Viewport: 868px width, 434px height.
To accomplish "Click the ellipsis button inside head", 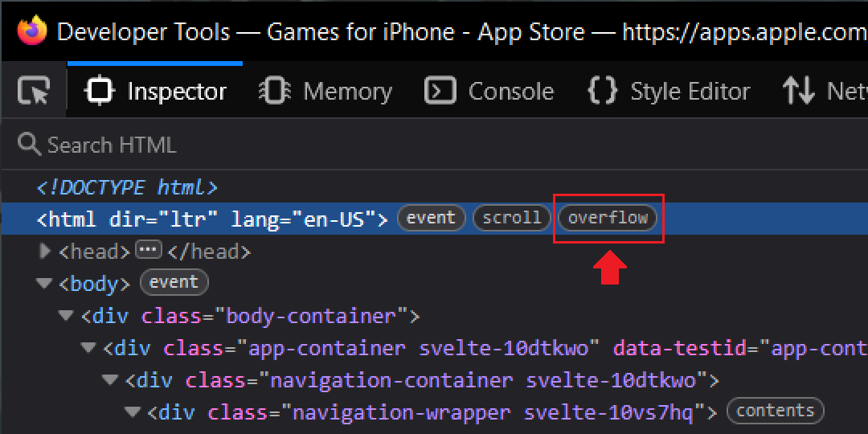I will [x=148, y=250].
